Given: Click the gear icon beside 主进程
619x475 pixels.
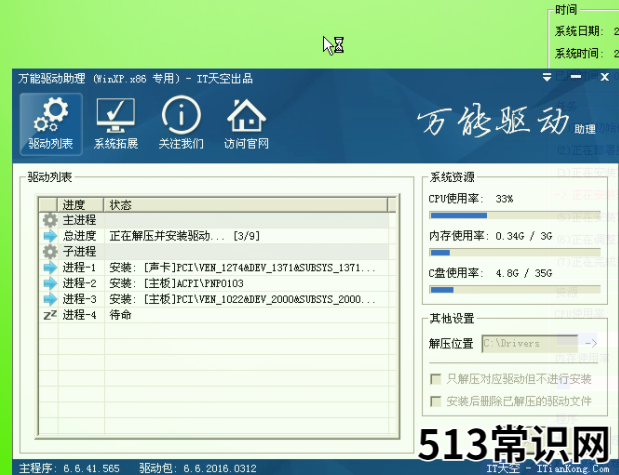Looking at the screenshot, I should coord(50,220).
